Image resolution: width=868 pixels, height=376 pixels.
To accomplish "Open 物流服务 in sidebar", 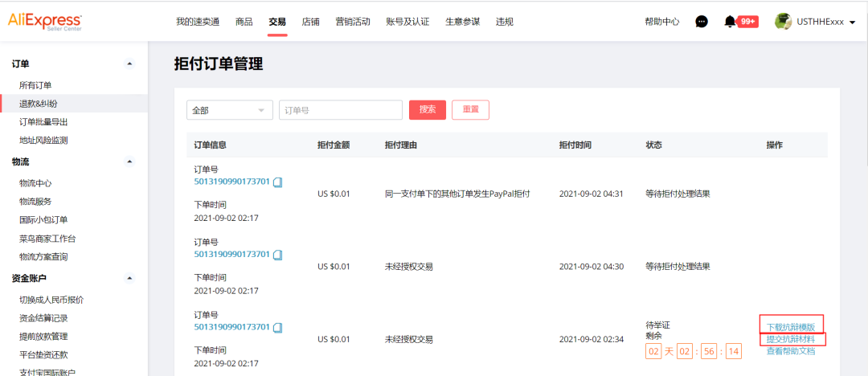I will (35, 202).
